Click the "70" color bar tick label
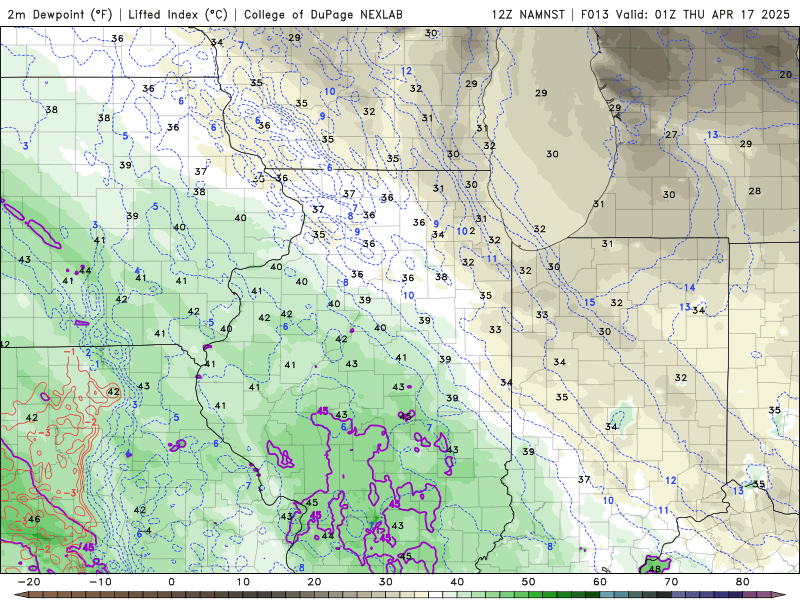The width and height of the screenshot is (800, 600). pyautogui.click(x=671, y=582)
